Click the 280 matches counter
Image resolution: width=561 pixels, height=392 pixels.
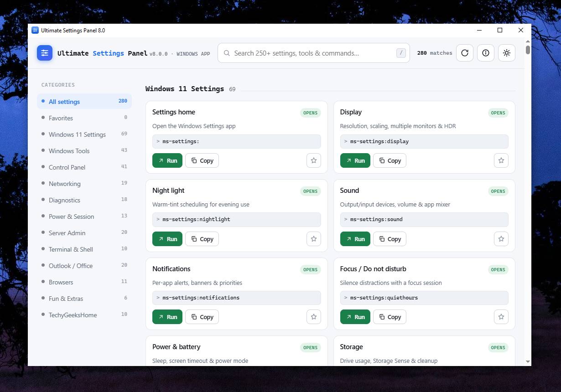pyautogui.click(x=435, y=53)
